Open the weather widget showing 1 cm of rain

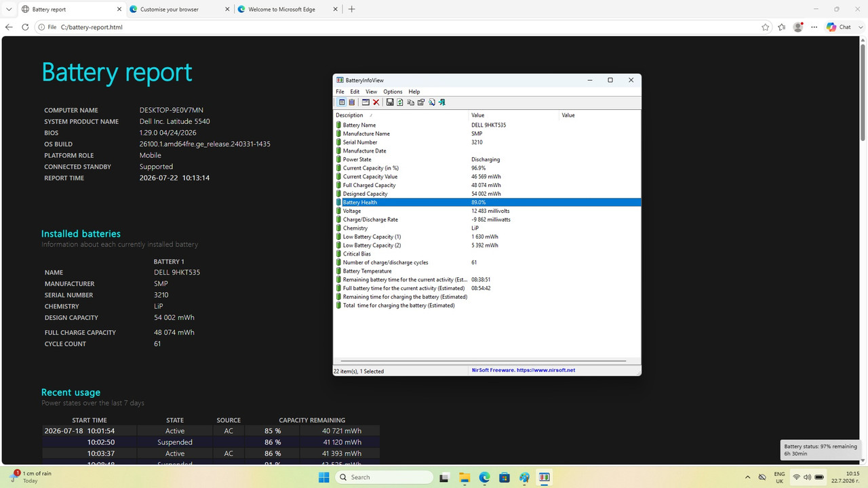tap(31, 477)
